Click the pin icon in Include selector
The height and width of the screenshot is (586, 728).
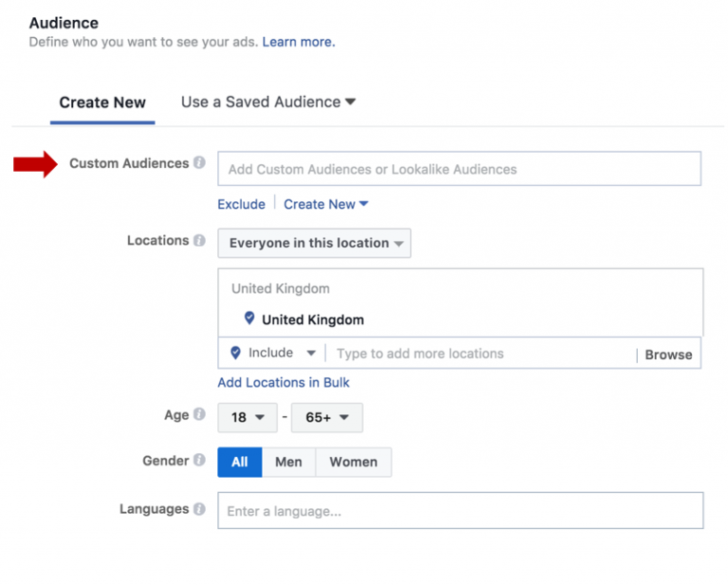tap(236, 353)
